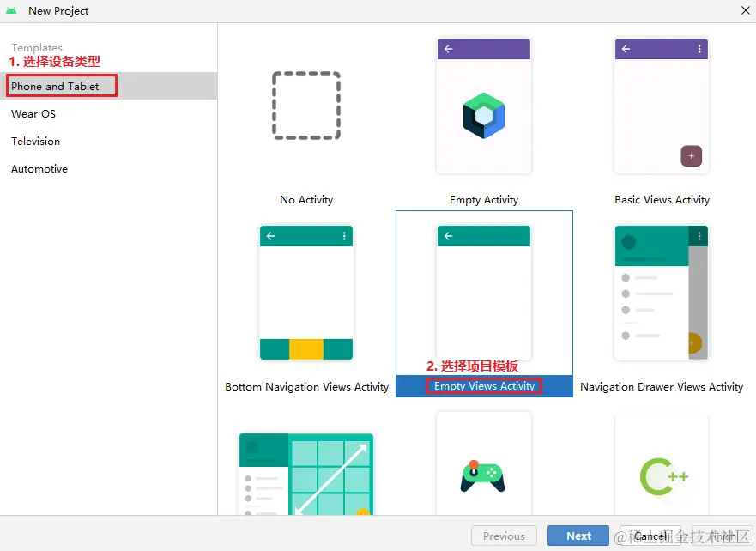Screen dimensions: 756x551
Task: Click the Android icon in title bar
Action: (x=11, y=10)
